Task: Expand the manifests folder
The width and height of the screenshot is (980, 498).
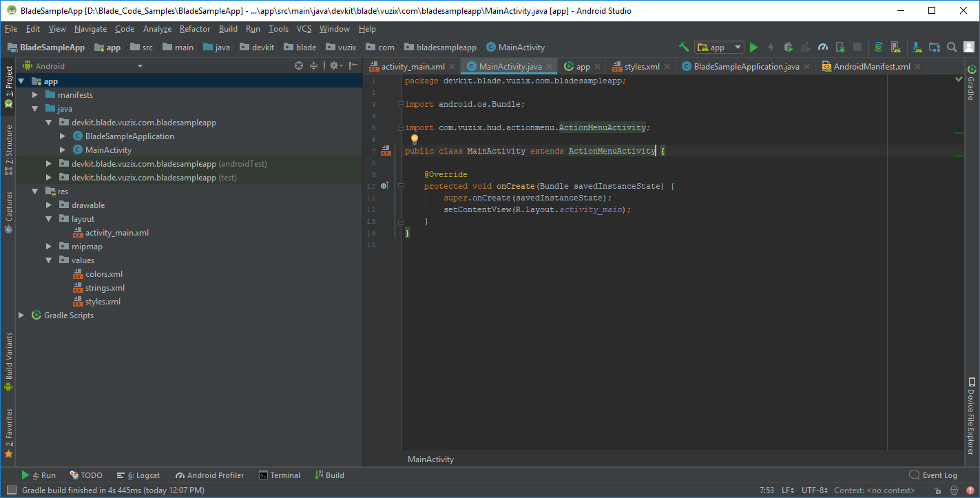Action: [x=34, y=95]
